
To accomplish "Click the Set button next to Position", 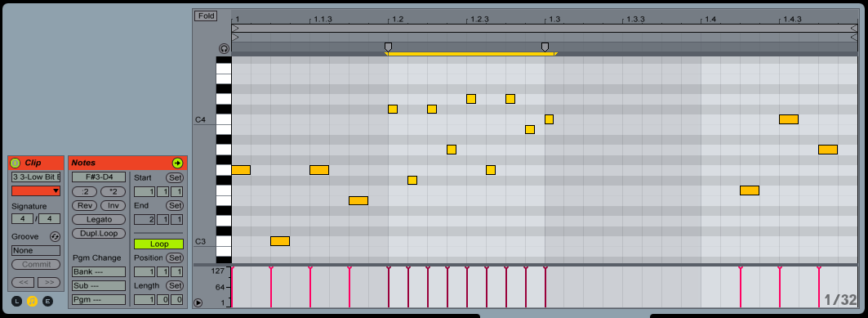I will (175, 258).
